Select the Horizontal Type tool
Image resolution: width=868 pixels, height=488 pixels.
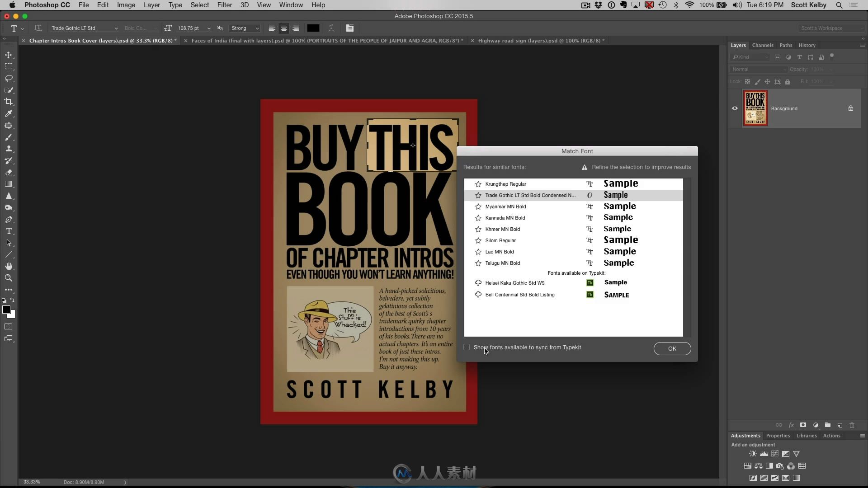point(9,231)
